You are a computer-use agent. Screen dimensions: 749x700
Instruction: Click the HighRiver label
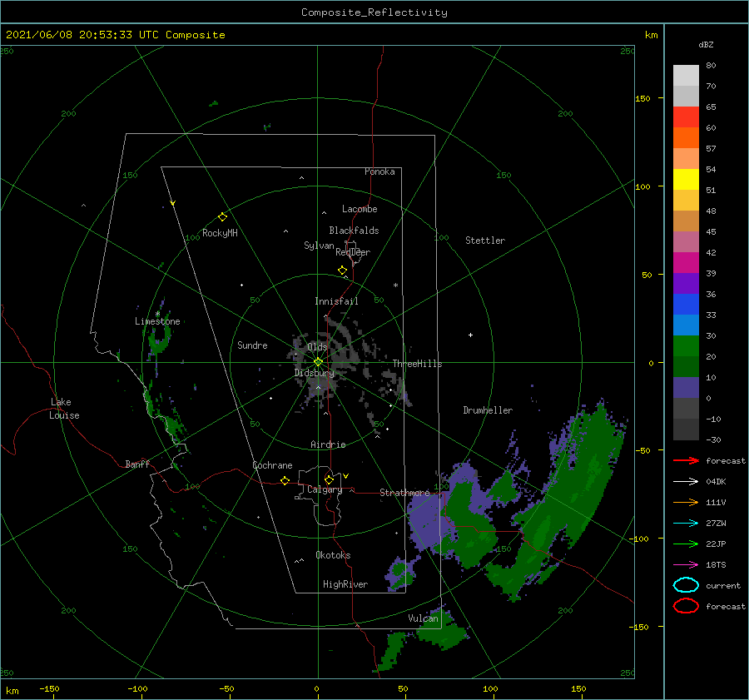coord(345,584)
